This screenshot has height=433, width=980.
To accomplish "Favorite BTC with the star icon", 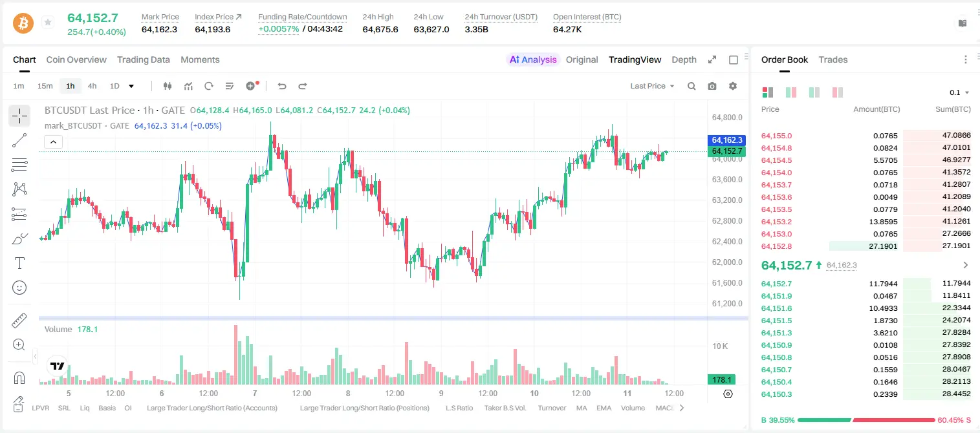I will tap(48, 23).
